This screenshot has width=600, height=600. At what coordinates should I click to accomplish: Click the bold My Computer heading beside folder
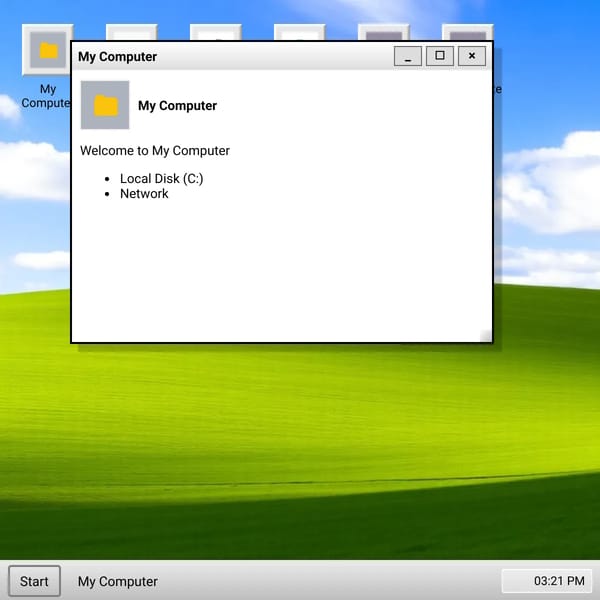pos(177,106)
